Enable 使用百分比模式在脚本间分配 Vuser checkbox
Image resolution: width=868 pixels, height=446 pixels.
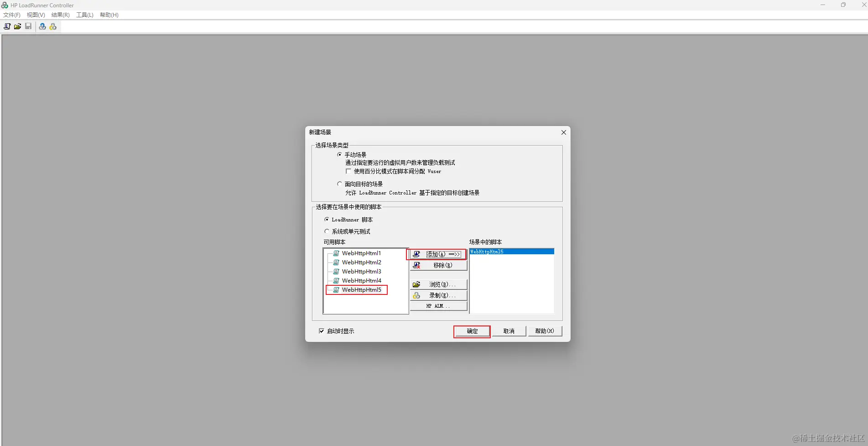(x=348, y=172)
